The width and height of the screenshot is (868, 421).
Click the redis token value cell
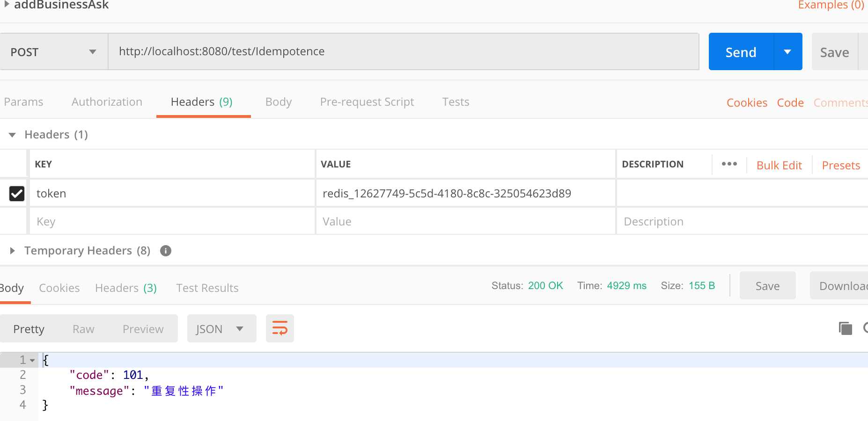tap(465, 193)
